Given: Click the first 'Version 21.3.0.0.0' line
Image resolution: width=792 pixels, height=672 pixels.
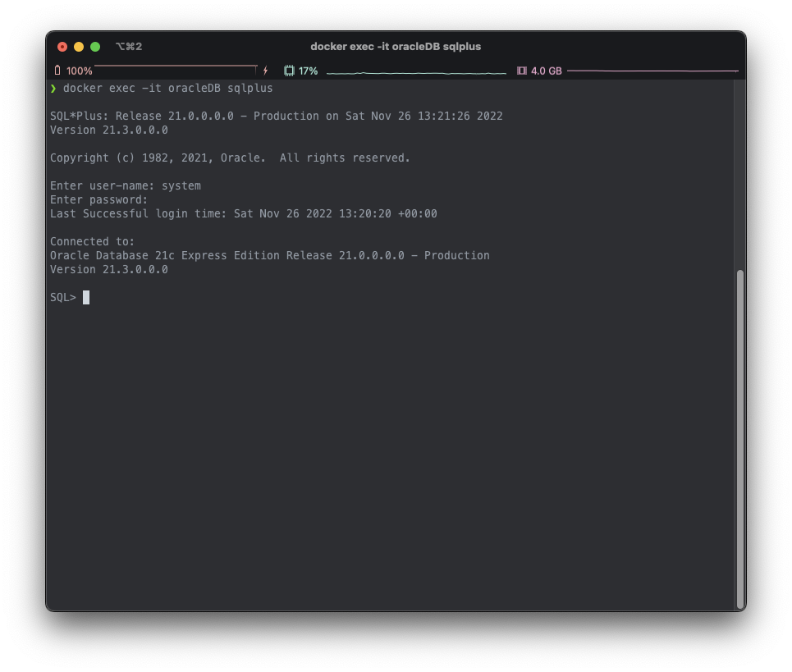Looking at the screenshot, I should [109, 130].
